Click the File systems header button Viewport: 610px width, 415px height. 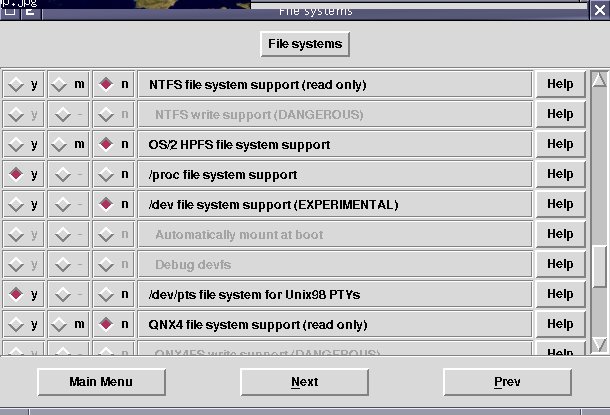[304, 44]
